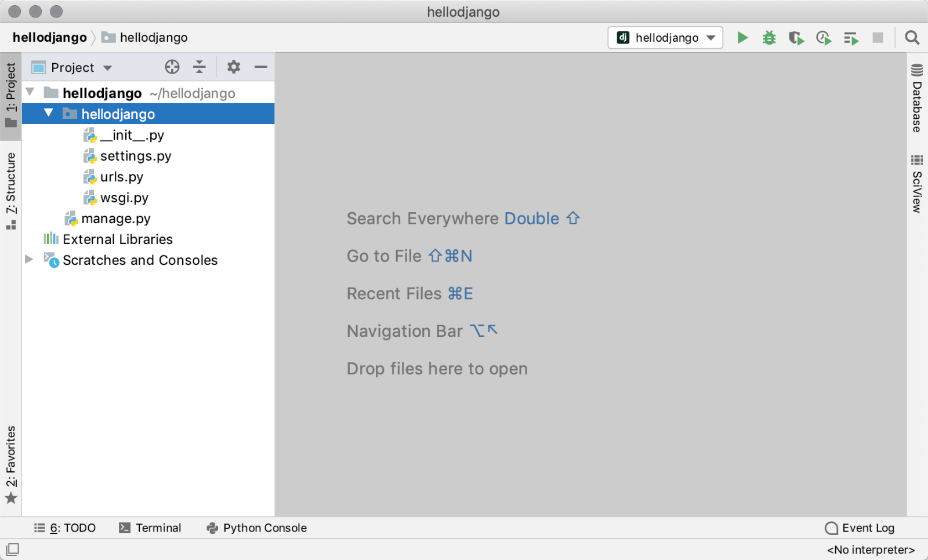This screenshot has height=560, width=928.
Task: Start debugging with the bug icon
Action: click(x=769, y=38)
